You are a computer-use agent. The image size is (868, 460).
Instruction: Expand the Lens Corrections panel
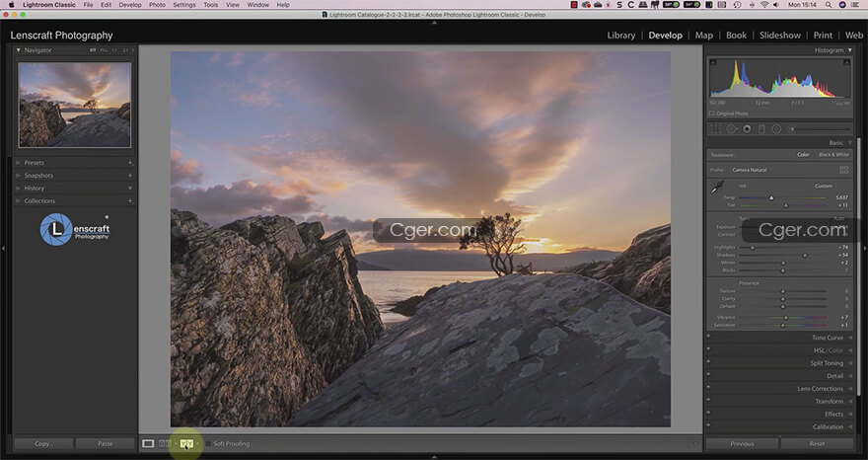pos(849,389)
